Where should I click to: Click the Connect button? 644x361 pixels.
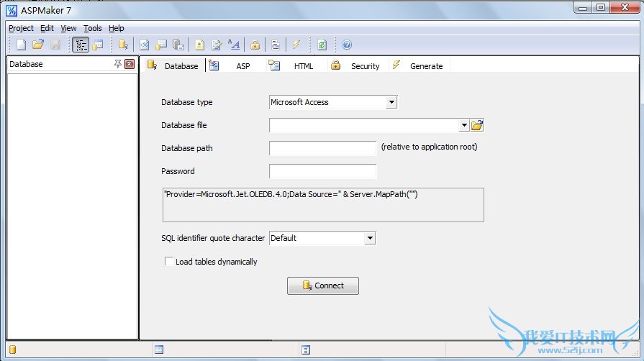point(323,285)
